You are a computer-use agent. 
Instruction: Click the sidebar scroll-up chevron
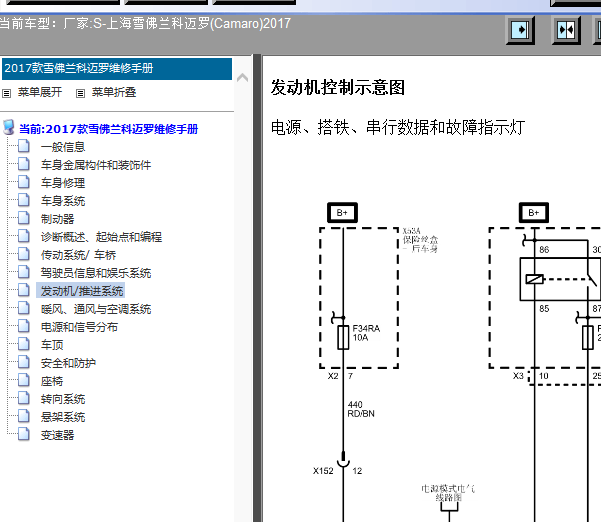pos(243,78)
